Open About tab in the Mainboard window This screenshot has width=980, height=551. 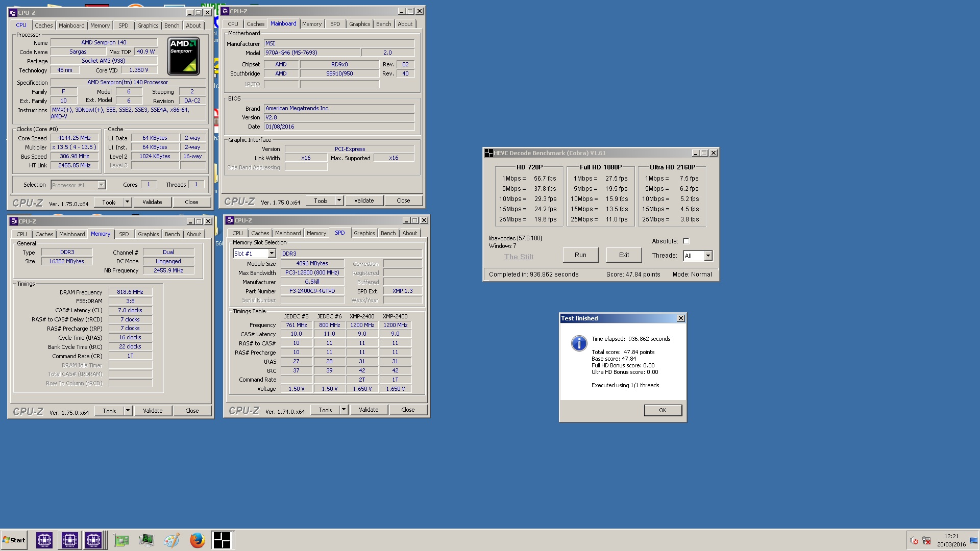pos(405,24)
